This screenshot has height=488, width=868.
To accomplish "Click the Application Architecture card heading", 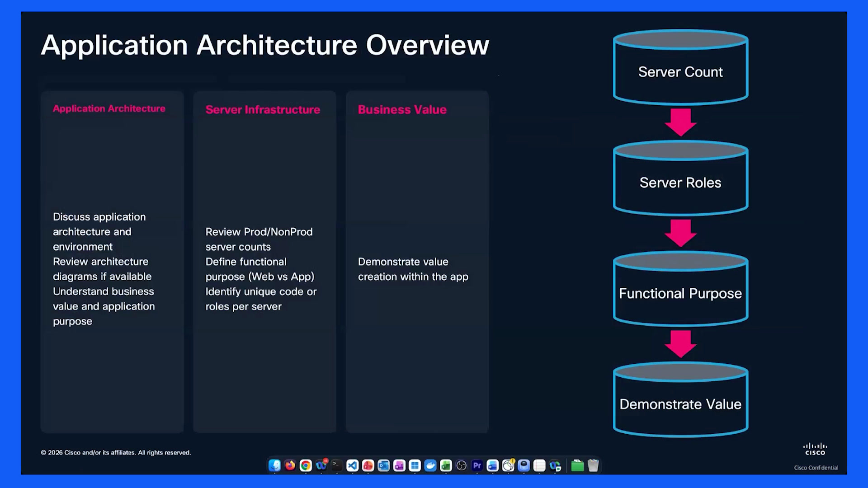I will pos(109,109).
